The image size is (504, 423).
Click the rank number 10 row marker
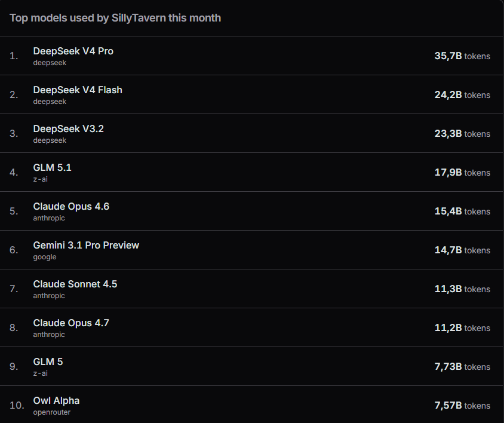tap(17, 405)
